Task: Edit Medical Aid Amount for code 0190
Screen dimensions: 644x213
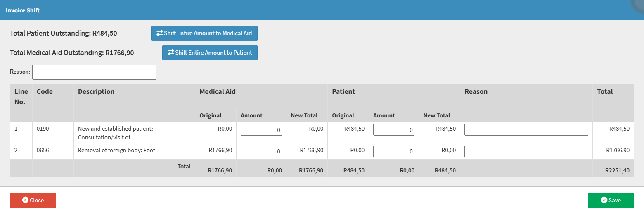Action: [x=261, y=130]
